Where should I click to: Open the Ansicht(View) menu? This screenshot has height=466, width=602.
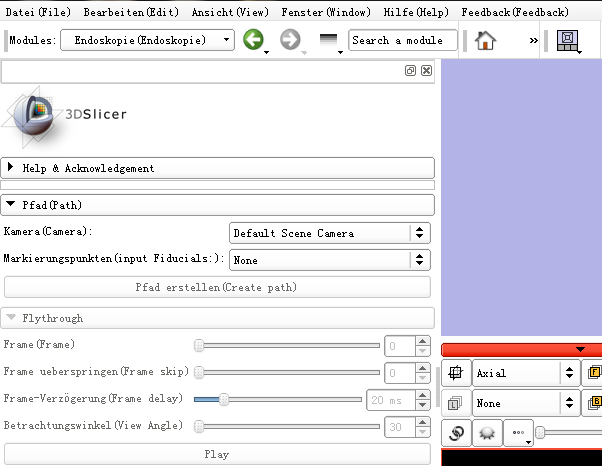[x=230, y=12]
